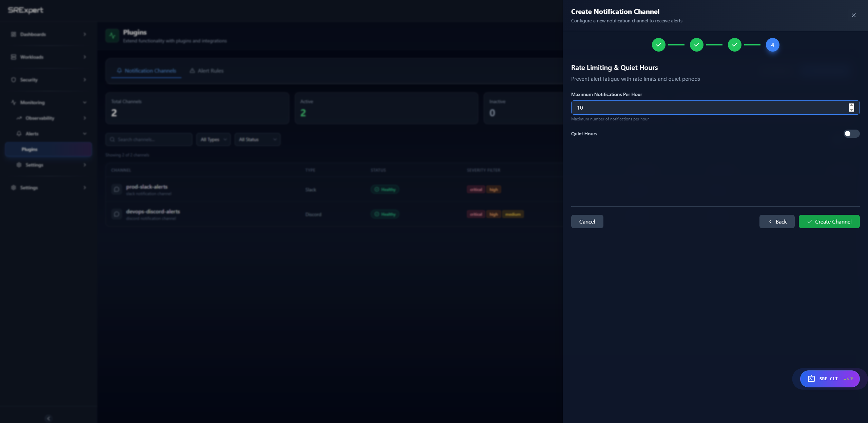Viewport: 868px width, 423px height.
Task: Click the search magnifier in the channels search box
Action: click(x=113, y=139)
